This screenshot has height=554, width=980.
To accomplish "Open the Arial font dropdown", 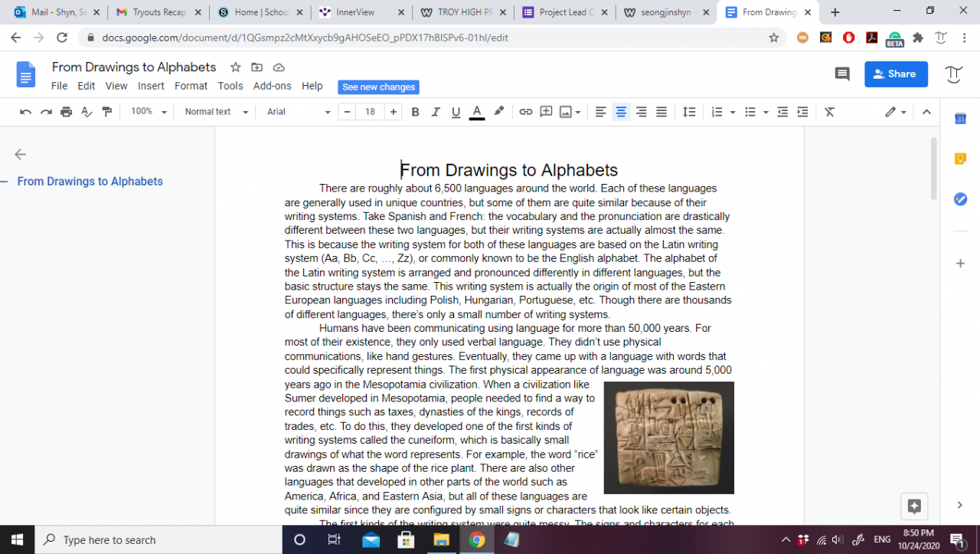I will (x=298, y=112).
